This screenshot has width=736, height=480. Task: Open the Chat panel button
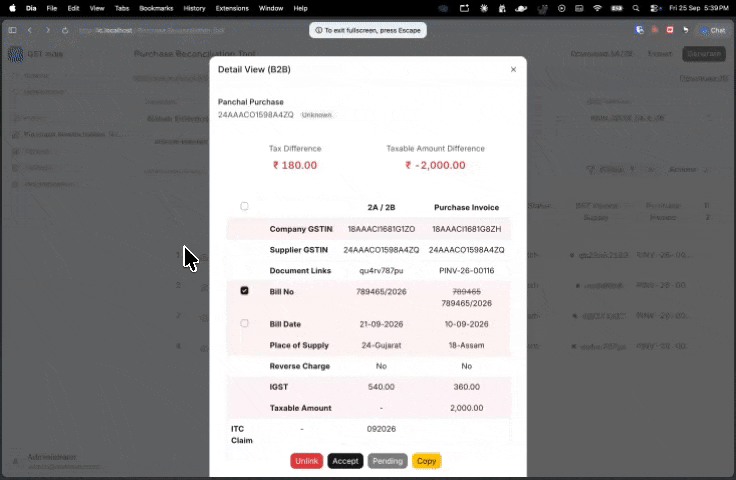(713, 30)
